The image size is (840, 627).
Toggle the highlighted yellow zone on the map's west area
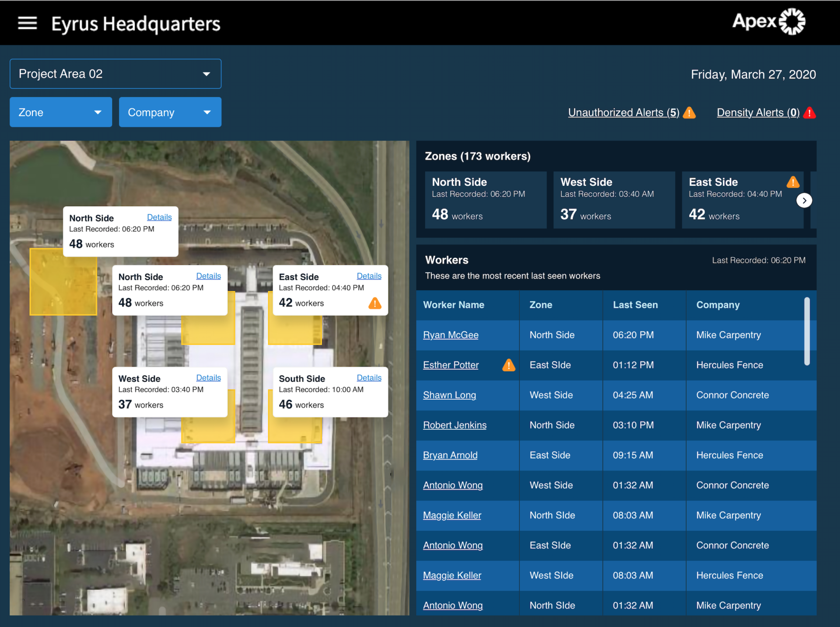tap(63, 282)
